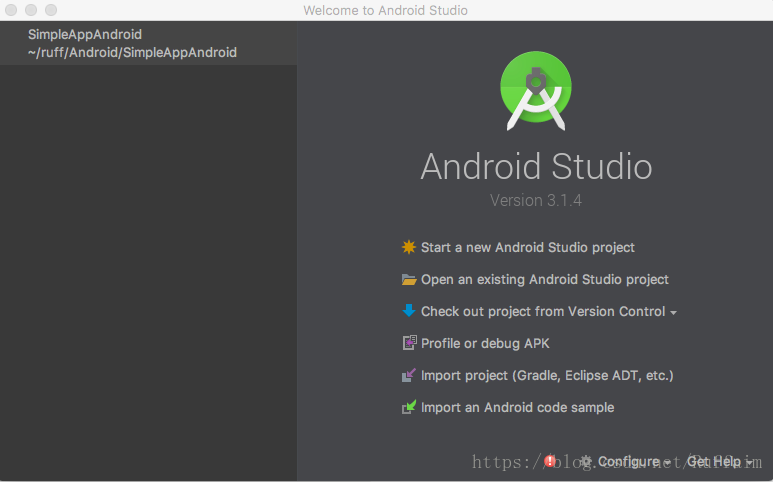Check out project from Version Control

click(543, 311)
